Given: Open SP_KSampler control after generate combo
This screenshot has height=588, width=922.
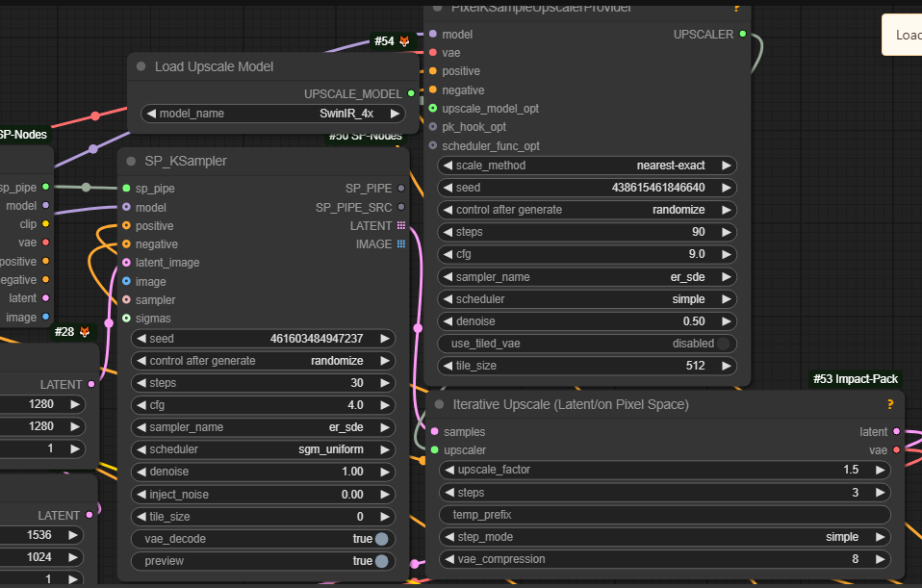Looking at the screenshot, I should [x=263, y=361].
